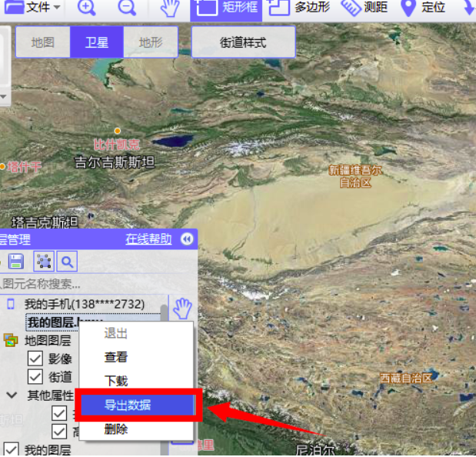Click the select-elements bounding box icon
The height and width of the screenshot is (457, 476).
44,261
